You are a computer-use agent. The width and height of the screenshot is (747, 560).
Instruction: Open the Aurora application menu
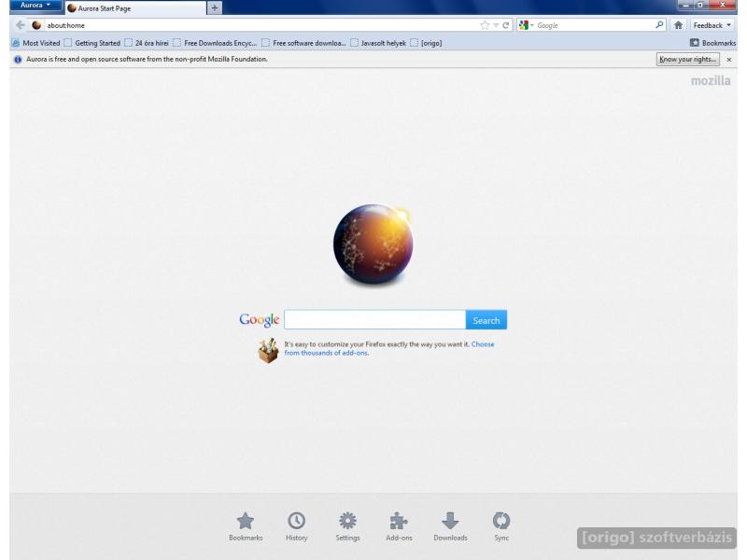(x=35, y=6)
